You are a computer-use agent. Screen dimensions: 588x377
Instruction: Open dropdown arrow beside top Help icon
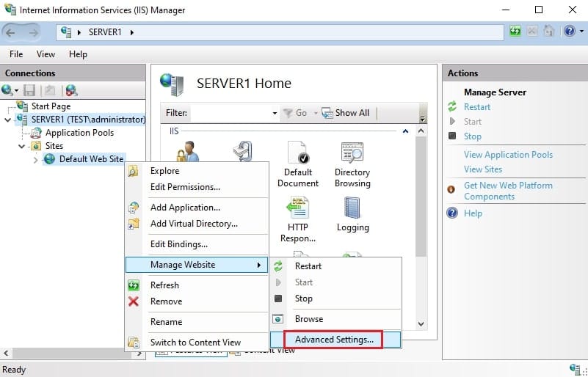pos(581,32)
